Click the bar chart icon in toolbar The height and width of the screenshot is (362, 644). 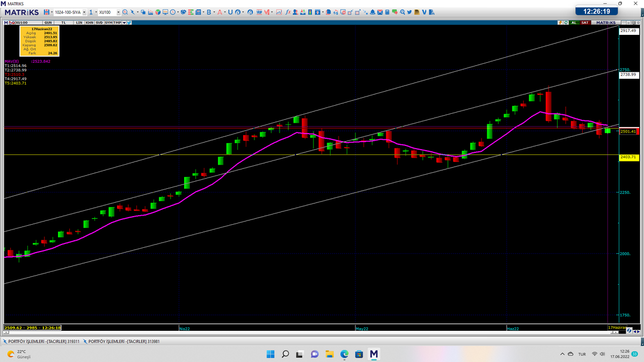point(150,12)
